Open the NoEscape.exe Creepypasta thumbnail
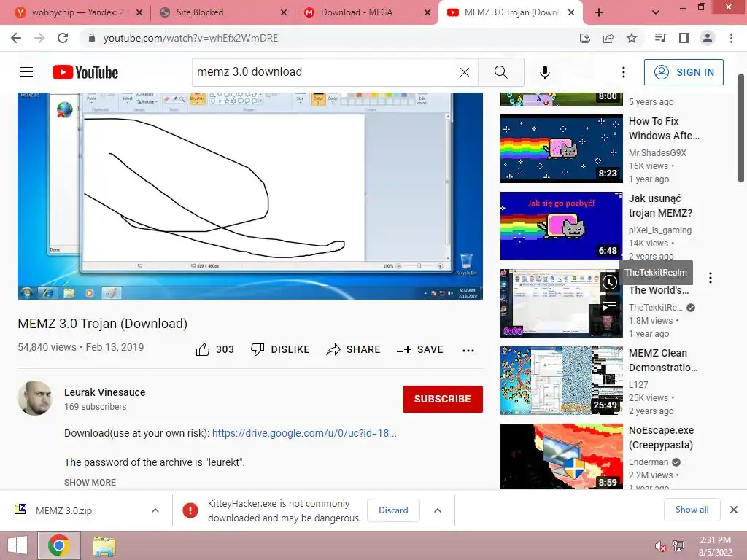The image size is (747, 560). [x=561, y=456]
